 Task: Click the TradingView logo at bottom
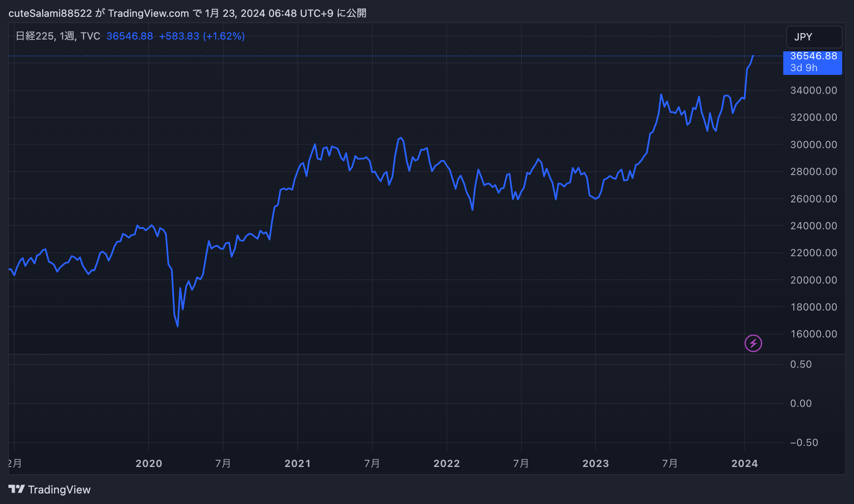(50, 490)
